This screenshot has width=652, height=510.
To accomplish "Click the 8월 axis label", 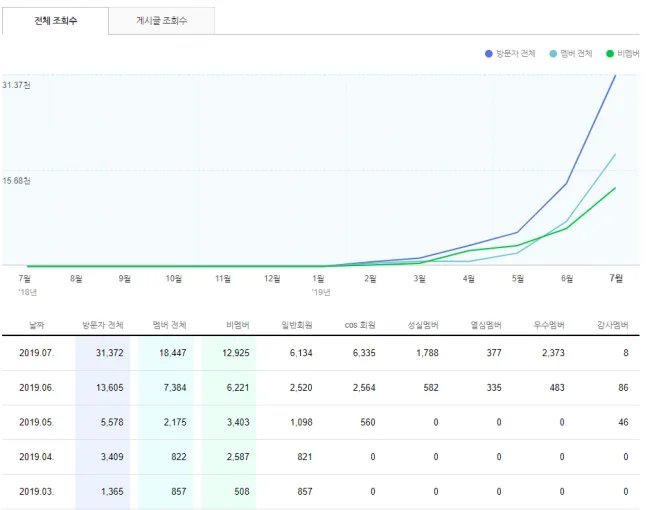I will (76, 278).
